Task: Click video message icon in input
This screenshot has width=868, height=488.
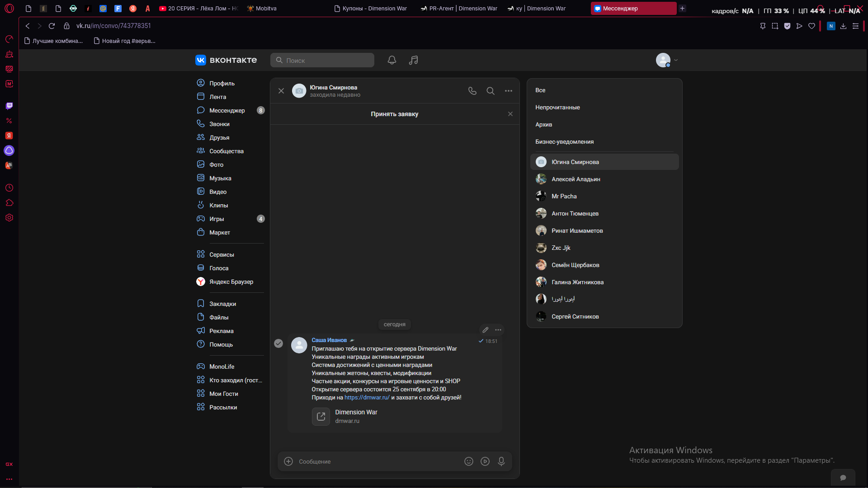Action: [485, 461]
